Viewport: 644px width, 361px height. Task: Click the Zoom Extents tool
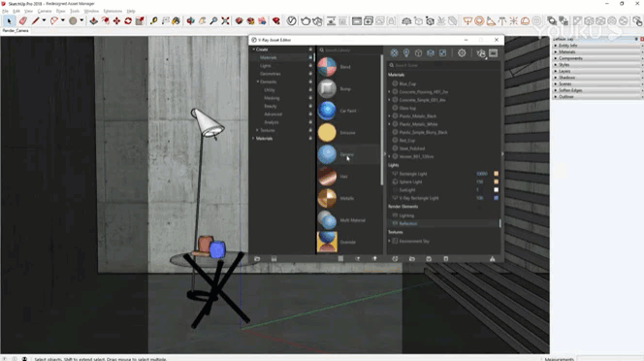225,20
